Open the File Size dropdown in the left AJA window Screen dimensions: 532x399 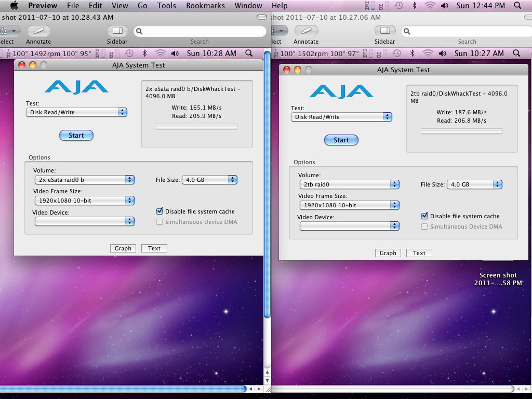coord(210,180)
